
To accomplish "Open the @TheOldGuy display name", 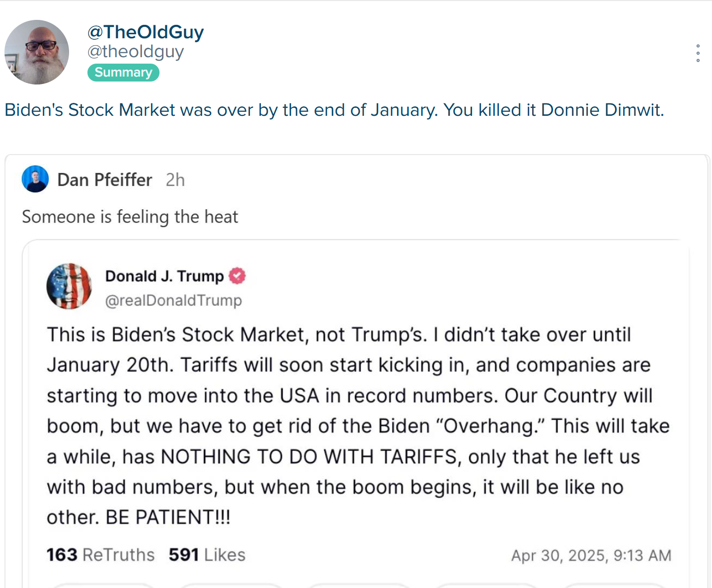I will click(x=146, y=32).
